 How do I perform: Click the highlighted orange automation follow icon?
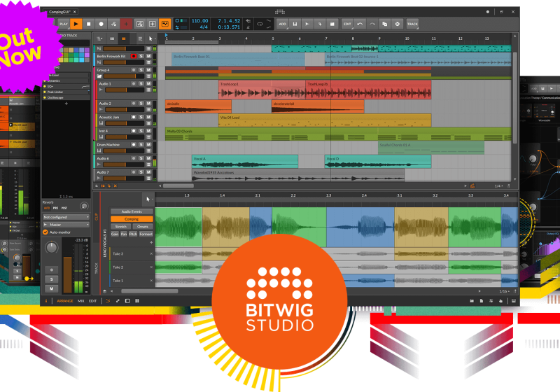(x=164, y=24)
